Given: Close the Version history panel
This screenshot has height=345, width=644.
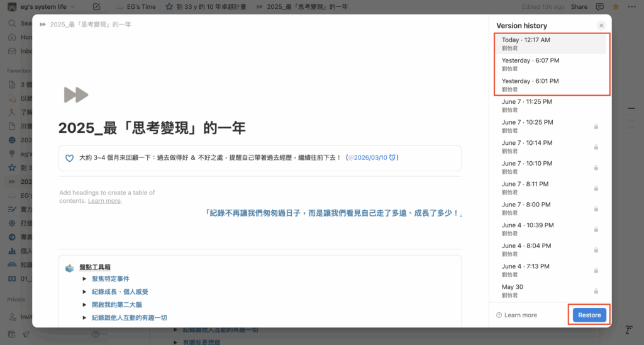Looking at the screenshot, I should click(x=601, y=25).
